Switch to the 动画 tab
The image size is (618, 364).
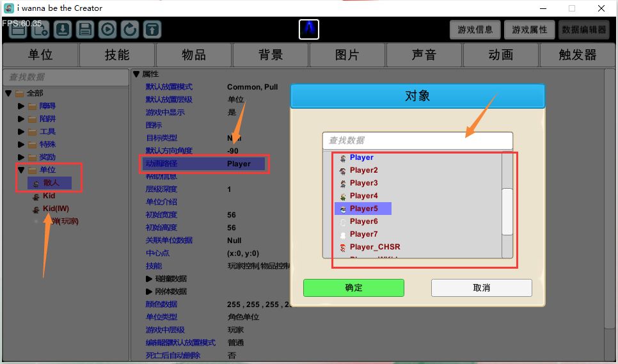(x=500, y=55)
